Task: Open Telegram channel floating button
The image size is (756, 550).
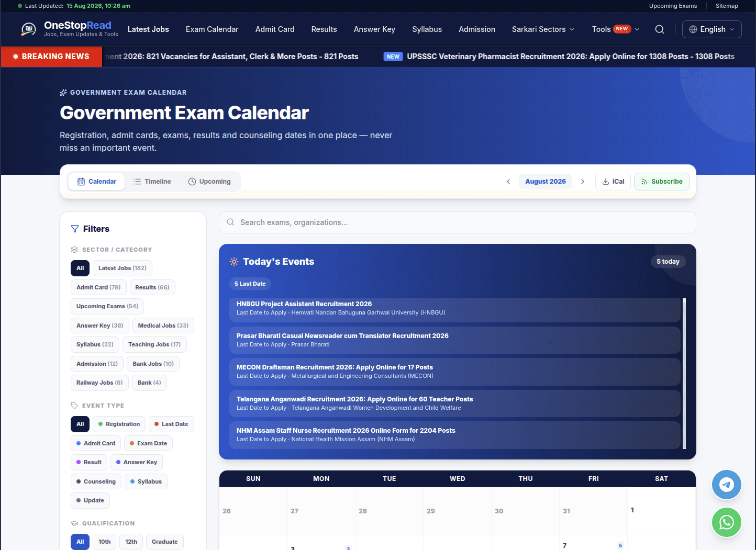Action: (727, 485)
